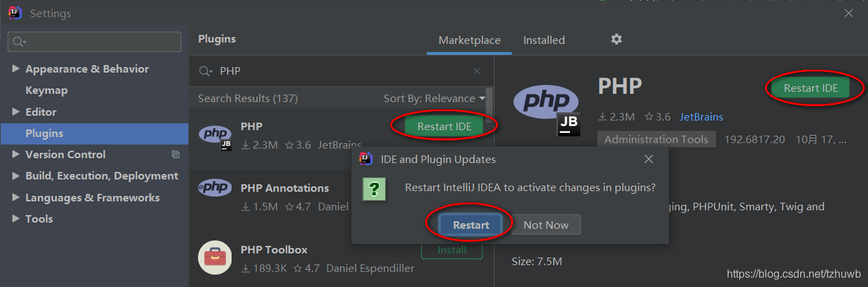
Task: Switch to the Marketplace tab
Action: (469, 40)
